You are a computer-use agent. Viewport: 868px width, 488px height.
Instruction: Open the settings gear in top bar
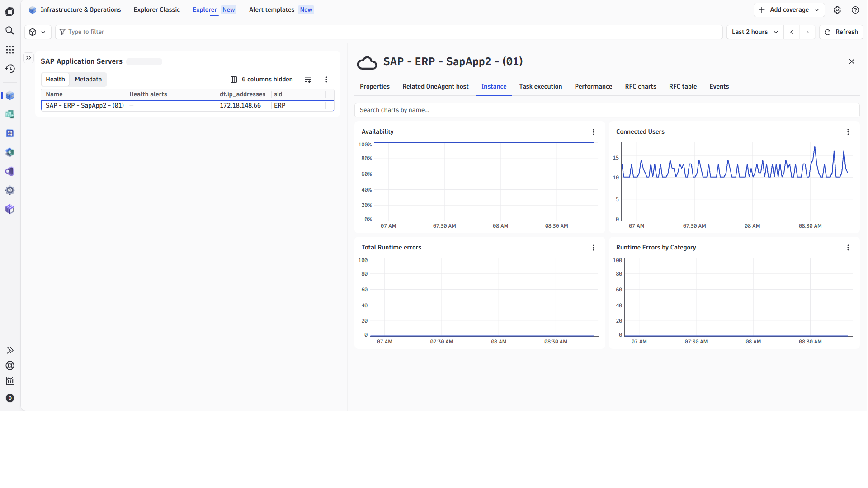837,10
